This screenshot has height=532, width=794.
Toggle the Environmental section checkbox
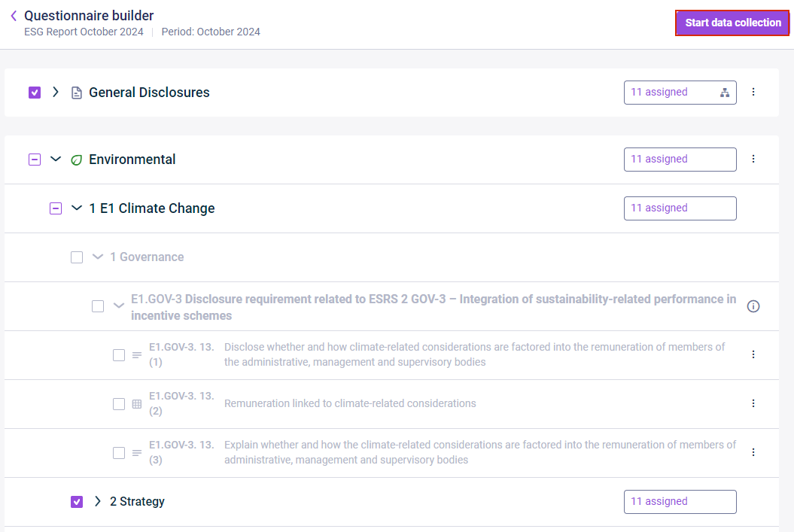point(35,160)
